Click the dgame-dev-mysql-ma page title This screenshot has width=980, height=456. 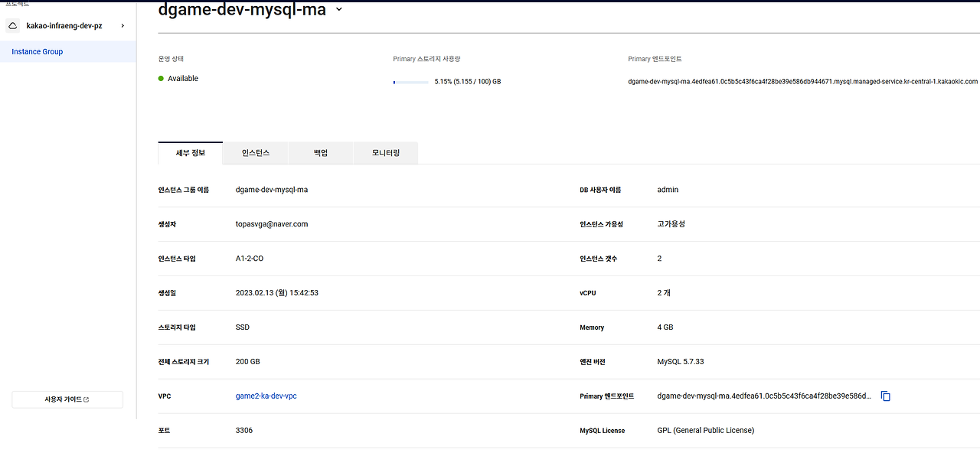tap(242, 10)
